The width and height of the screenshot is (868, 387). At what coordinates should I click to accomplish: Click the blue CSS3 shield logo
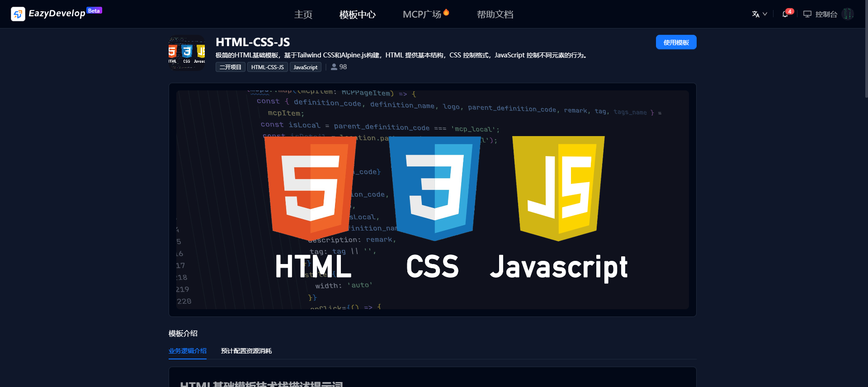click(x=434, y=188)
